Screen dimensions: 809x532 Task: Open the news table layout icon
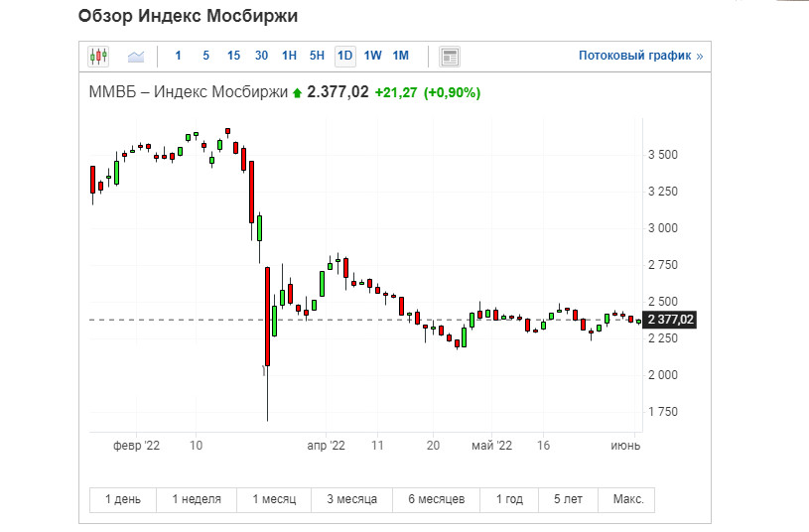pos(450,57)
